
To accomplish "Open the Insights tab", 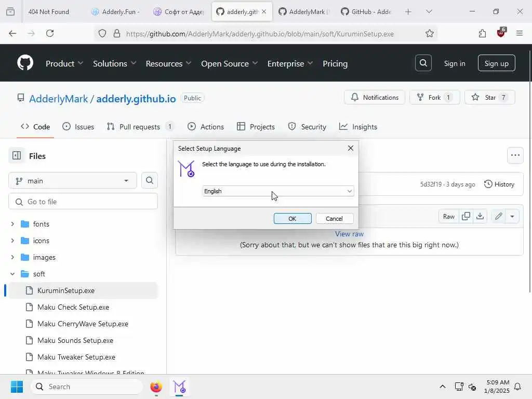I will (x=358, y=127).
